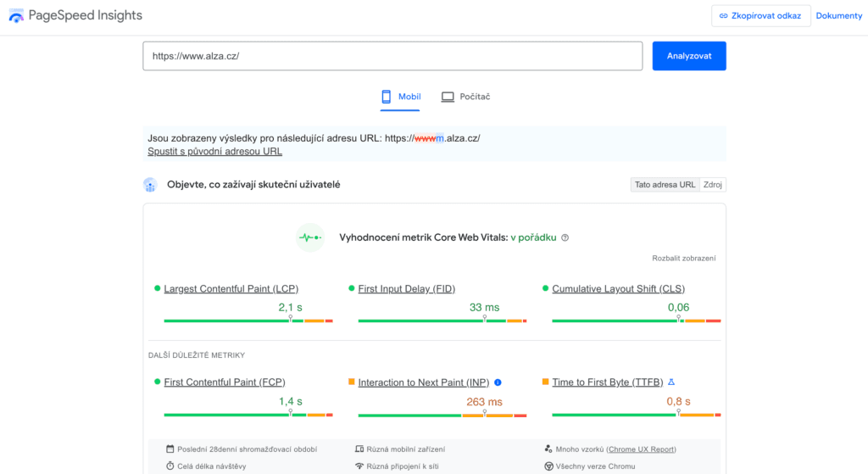Open First Input Delay (FID) link
This screenshot has height=474, width=868.
pos(406,288)
